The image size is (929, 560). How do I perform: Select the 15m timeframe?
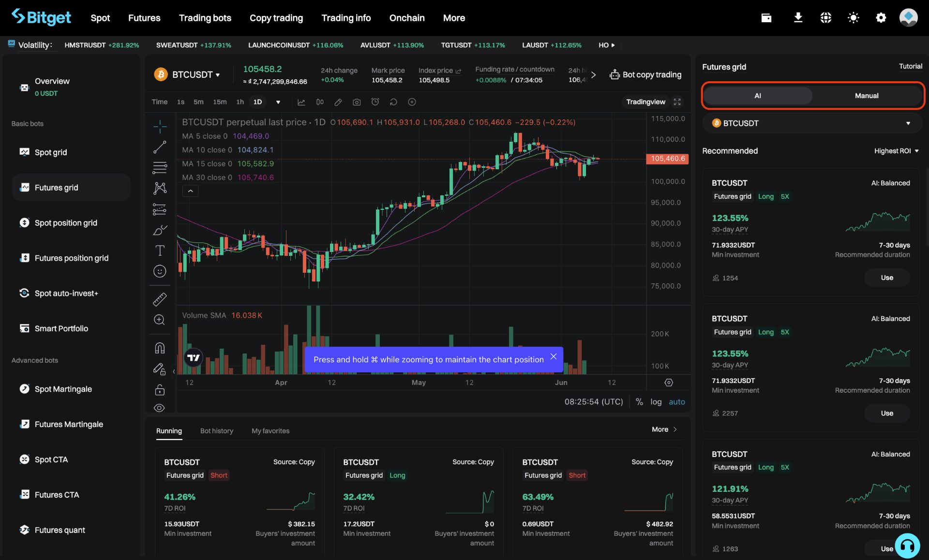(x=220, y=102)
